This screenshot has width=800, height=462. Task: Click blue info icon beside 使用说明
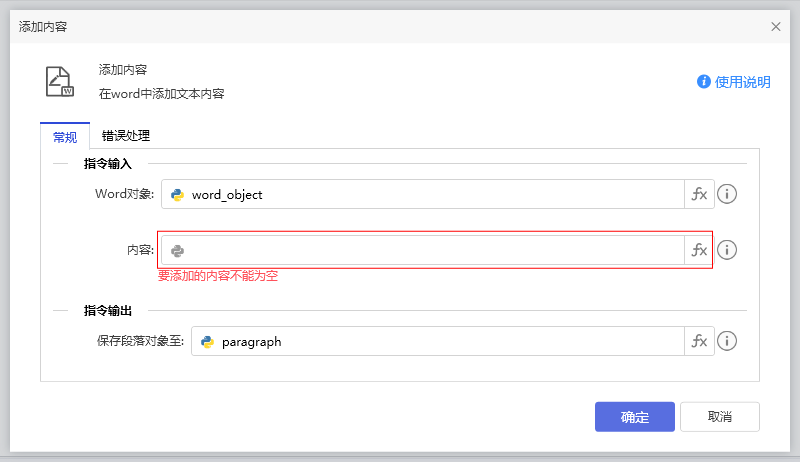pyautogui.click(x=704, y=82)
